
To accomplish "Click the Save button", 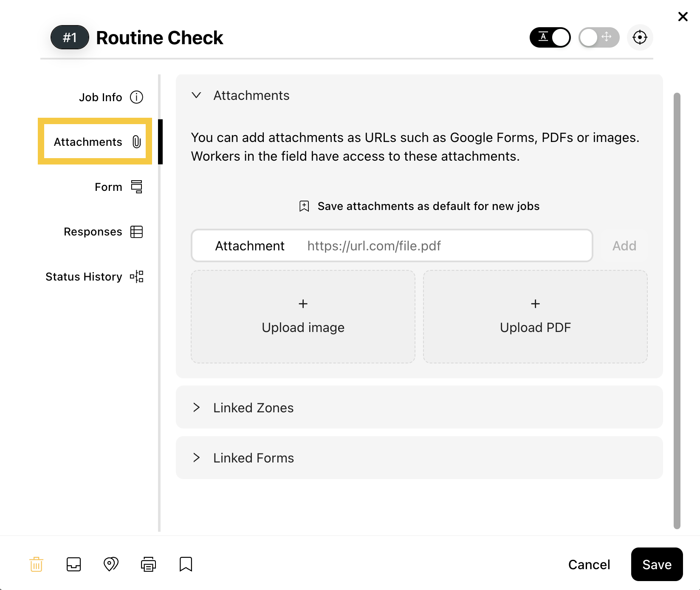I will pos(657,564).
